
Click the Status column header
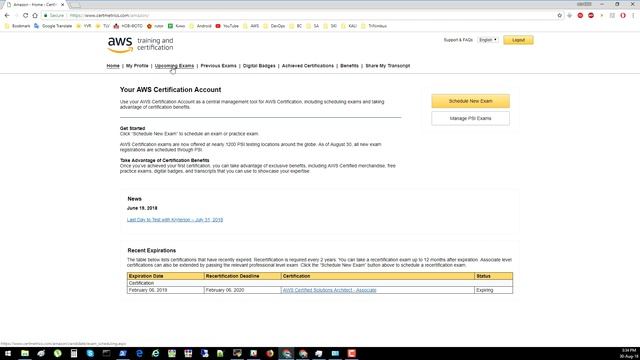pyautogui.click(x=493, y=276)
